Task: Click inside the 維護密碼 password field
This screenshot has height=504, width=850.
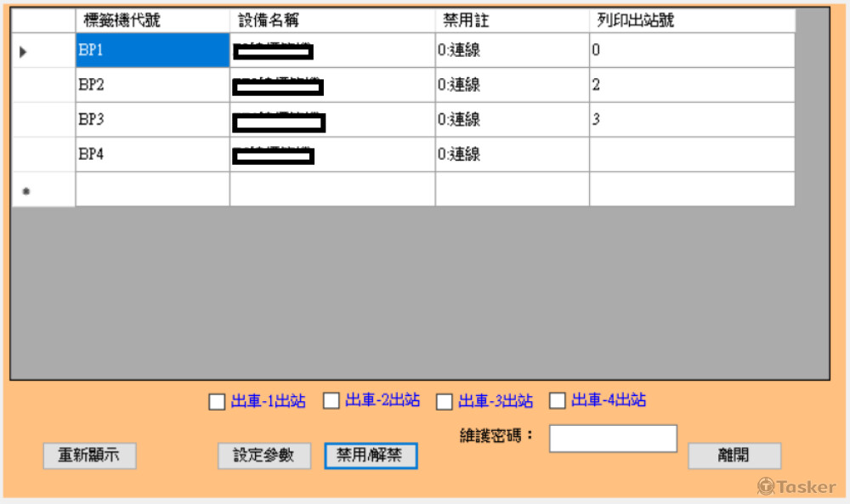Action: coord(612,438)
